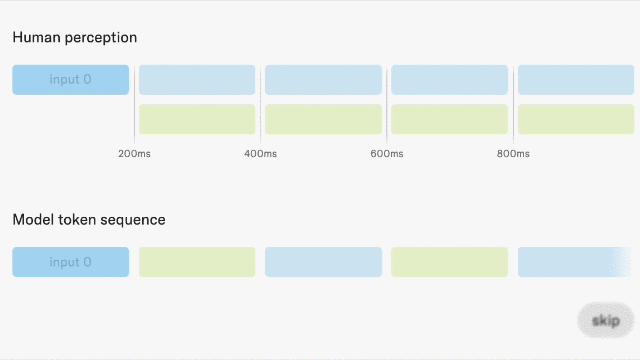
Task: Click the 200ms timeline label
Action: (134, 154)
